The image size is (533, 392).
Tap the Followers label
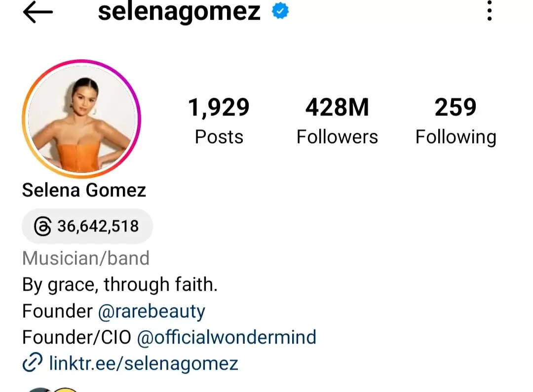click(x=337, y=137)
